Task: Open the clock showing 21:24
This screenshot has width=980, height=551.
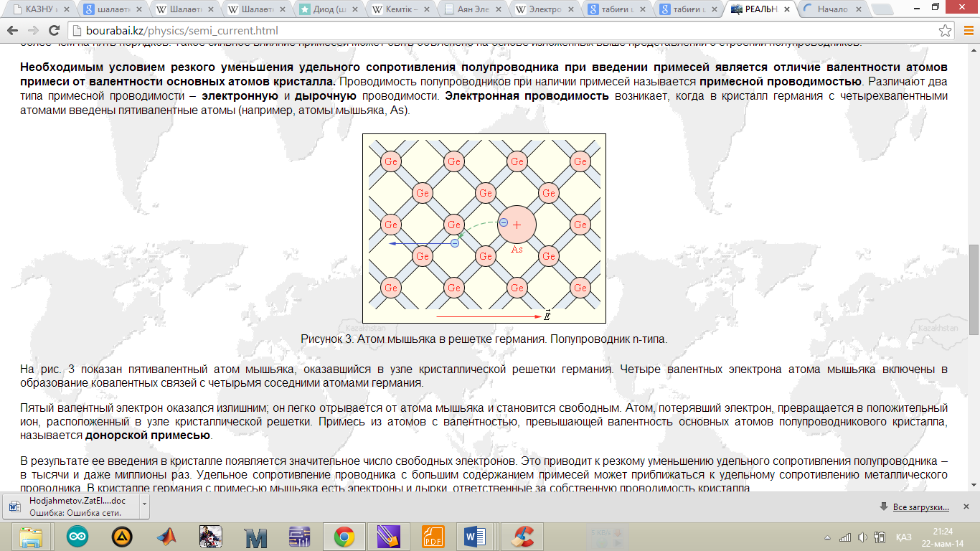Action: coord(943,537)
